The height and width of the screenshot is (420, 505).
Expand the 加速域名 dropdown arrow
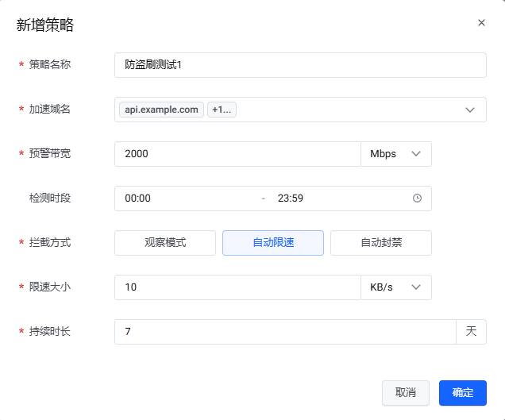(470, 110)
